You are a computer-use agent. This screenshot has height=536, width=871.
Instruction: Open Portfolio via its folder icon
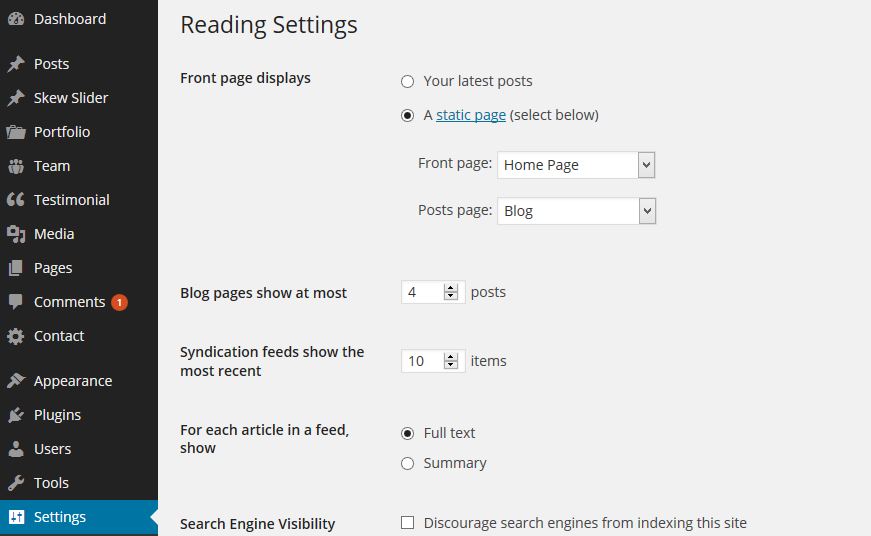coord(16,132)
